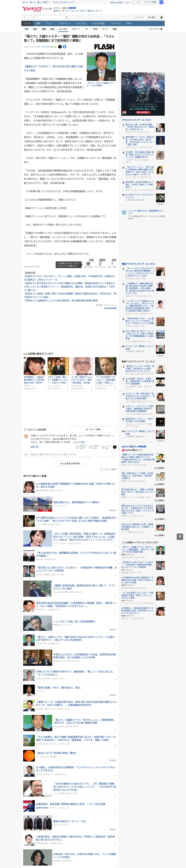Open settings via the gear icon
Viewport: 186px width, 868px height.
pyautogui.click(x=161, y=18)
